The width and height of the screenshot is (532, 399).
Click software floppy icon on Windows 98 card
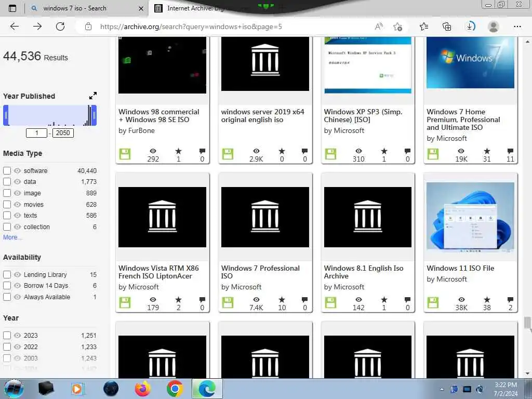tap(125, 154)
